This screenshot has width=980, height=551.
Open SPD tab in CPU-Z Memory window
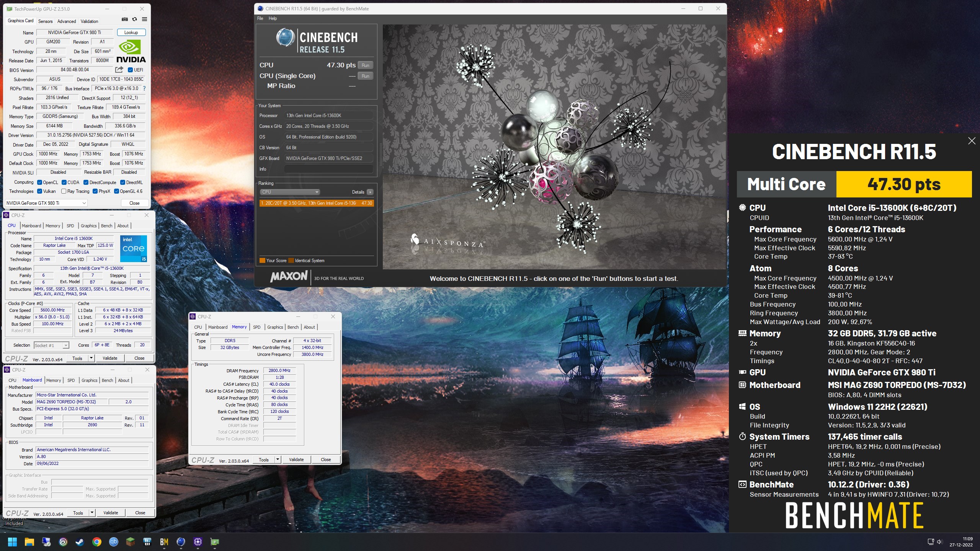click(256, 327)
